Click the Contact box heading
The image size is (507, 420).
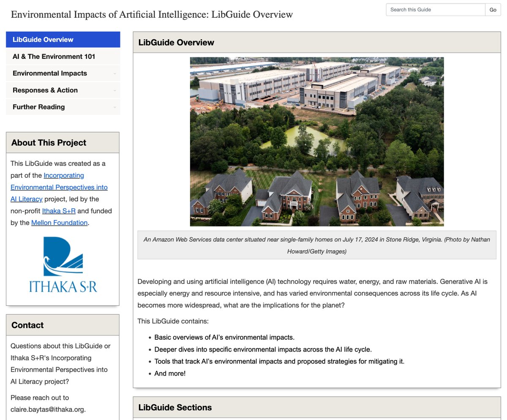[27, 325]
